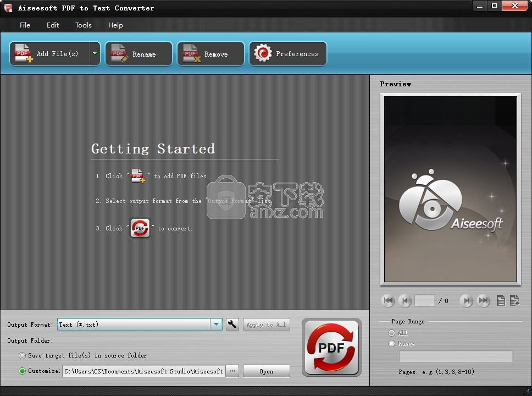This screenshot has height=396, width=532.
Task: Click the convert icon in Getting Started step 3
Action: click(140, 228)
